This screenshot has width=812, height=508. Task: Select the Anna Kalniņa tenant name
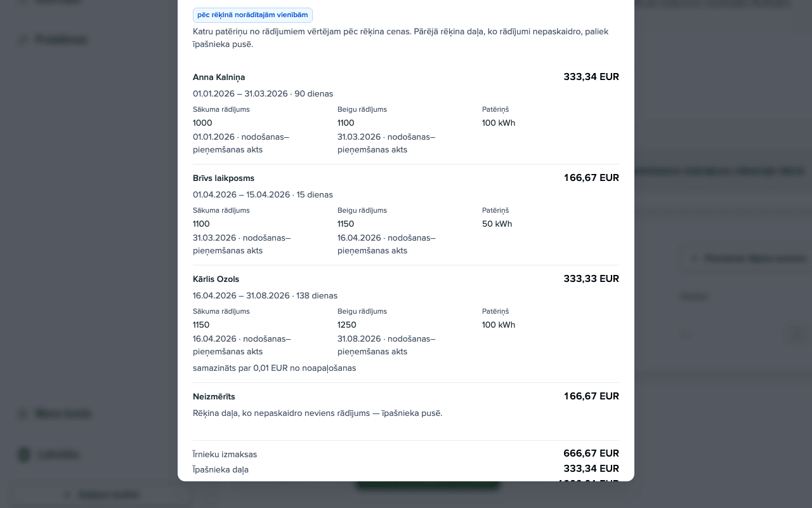coord(219,77)
